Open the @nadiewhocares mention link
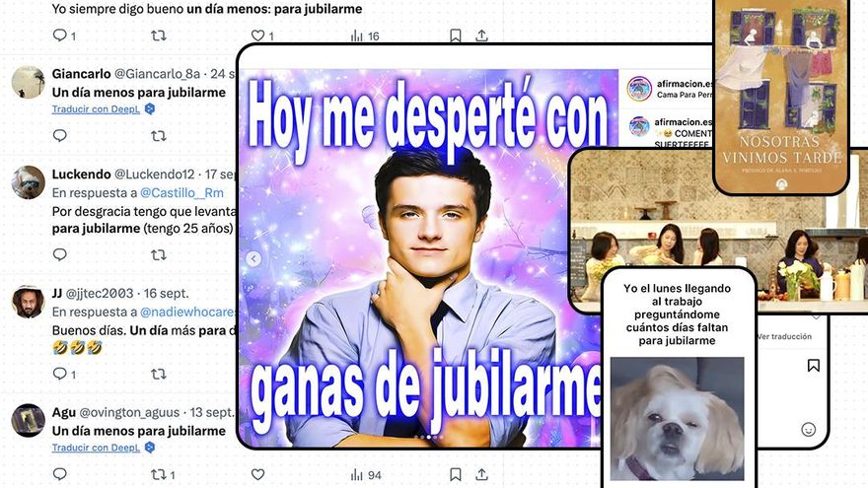868x488 pixels. [187, 313]
